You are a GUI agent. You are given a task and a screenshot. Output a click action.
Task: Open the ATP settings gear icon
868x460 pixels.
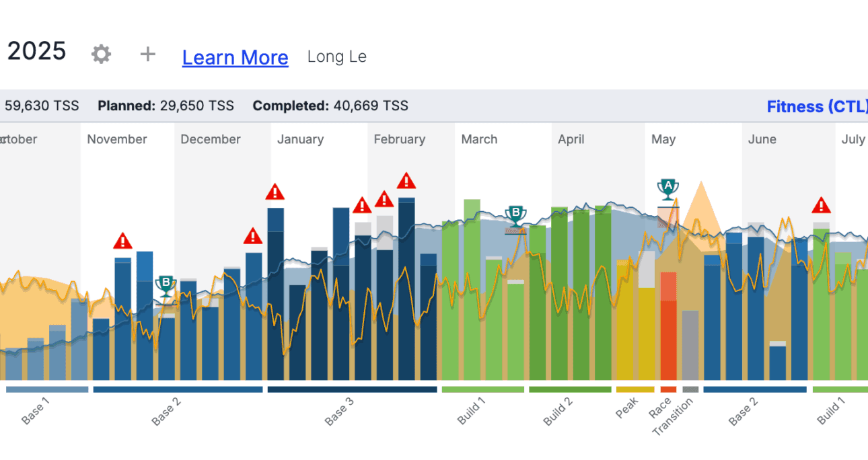coord(101,54)
